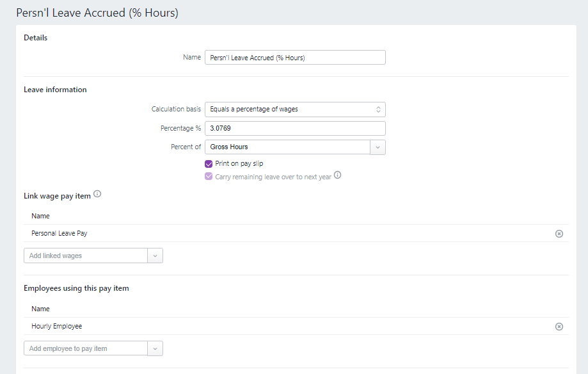Remove Personal Leave Pay linked wage

[559, 234]
